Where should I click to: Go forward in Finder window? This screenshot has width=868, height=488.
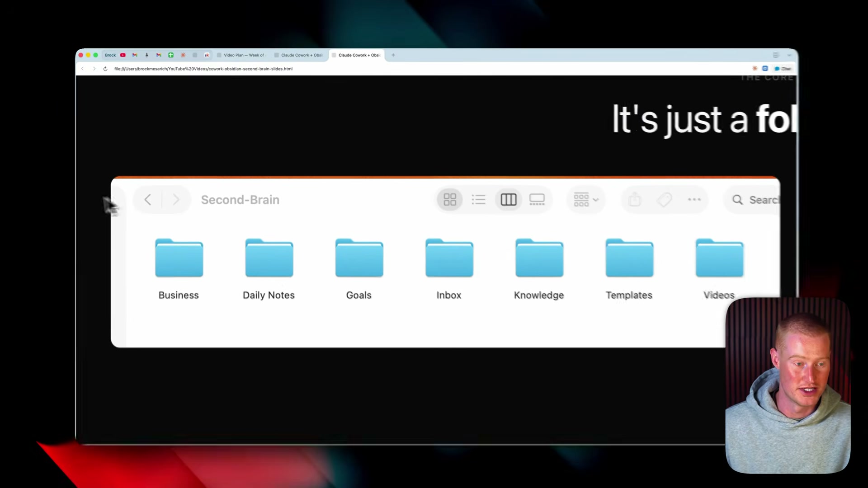[176, 200]
